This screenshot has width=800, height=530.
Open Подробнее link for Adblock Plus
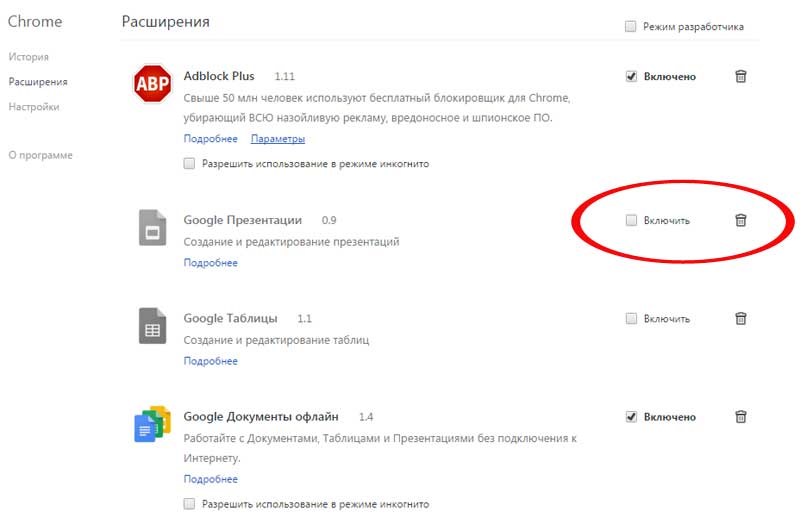click(210, 139)
